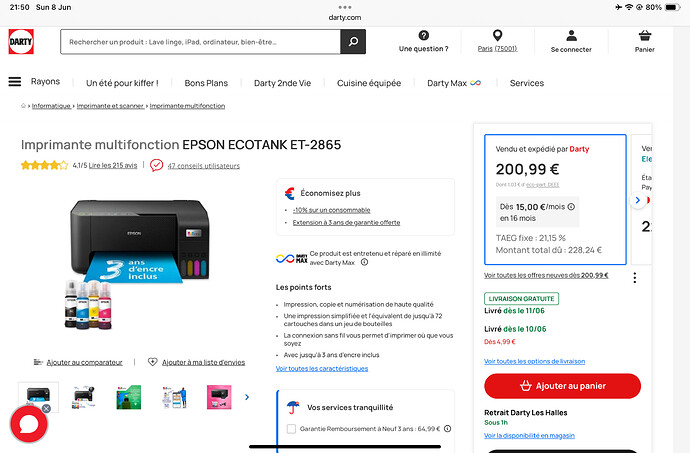The height and width of the screenshot is (453, 690).
Task: Open 'Un été pour kiffer !' menu
Action: click(x=122, y=83)
